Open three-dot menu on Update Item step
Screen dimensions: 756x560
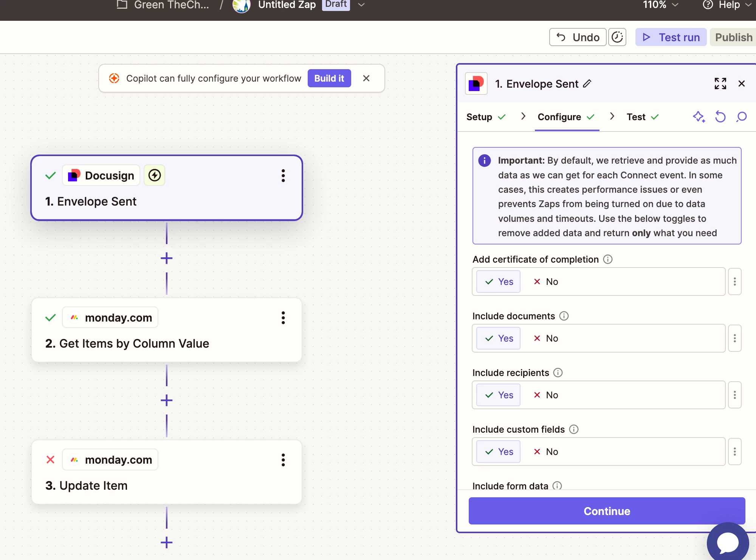click(x=283, y=460)
